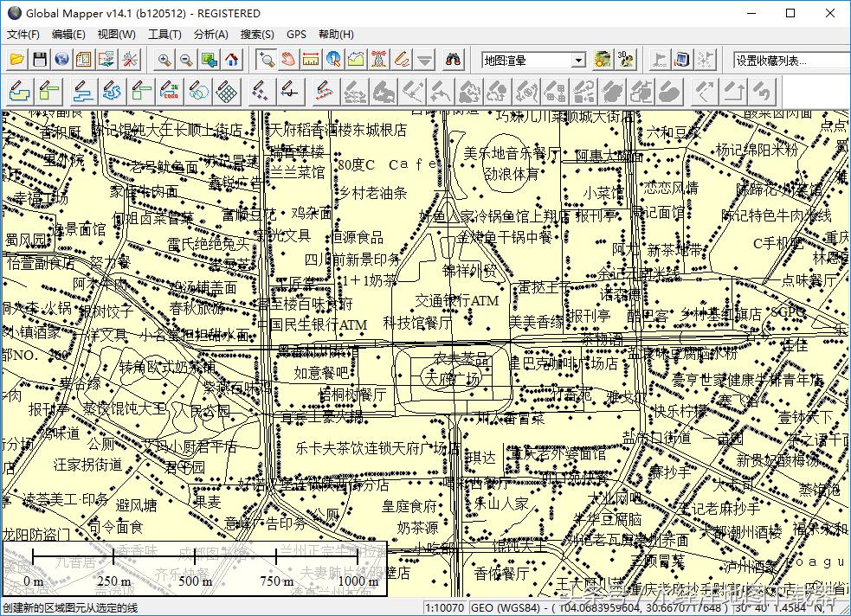Open the 文件(F) menu

[23, 34]
